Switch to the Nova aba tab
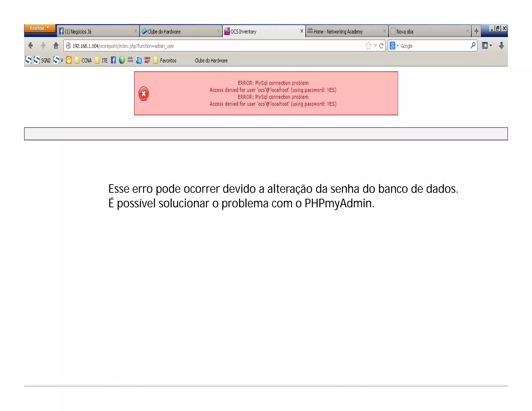 pos(429,31)
